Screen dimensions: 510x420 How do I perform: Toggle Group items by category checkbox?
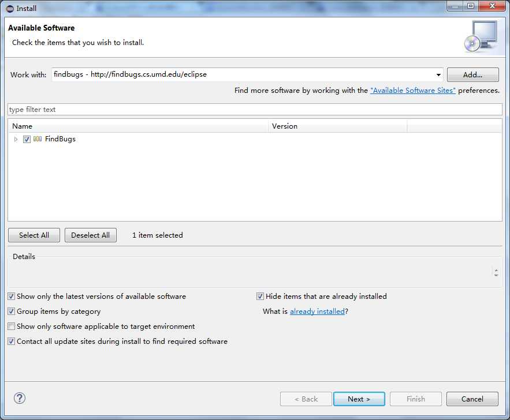[x=12, y=311]
